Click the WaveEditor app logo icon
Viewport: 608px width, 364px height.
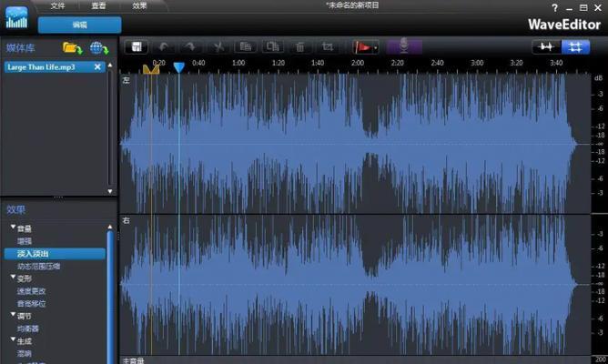pos(16,17)
